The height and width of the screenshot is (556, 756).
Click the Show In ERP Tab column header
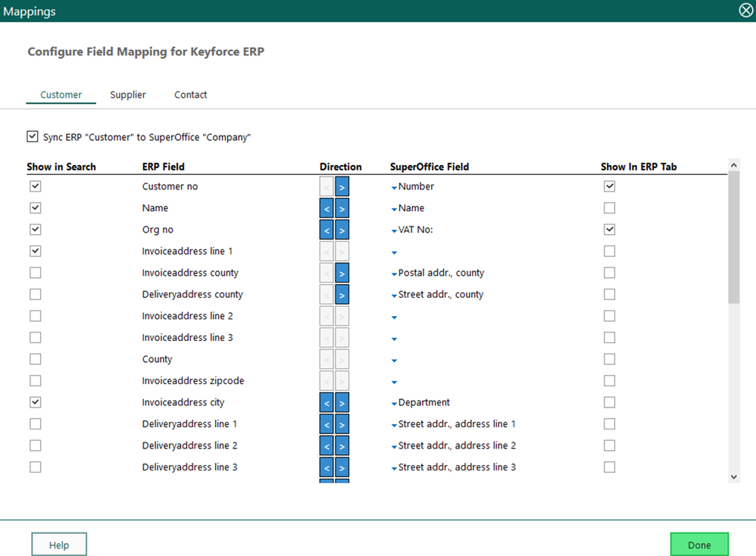tap(639, 167)
